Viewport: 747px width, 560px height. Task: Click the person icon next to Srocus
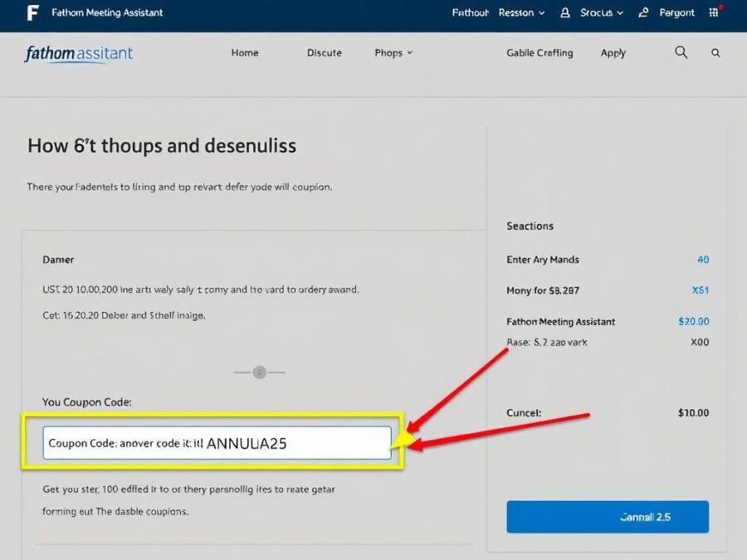[564, 12]
